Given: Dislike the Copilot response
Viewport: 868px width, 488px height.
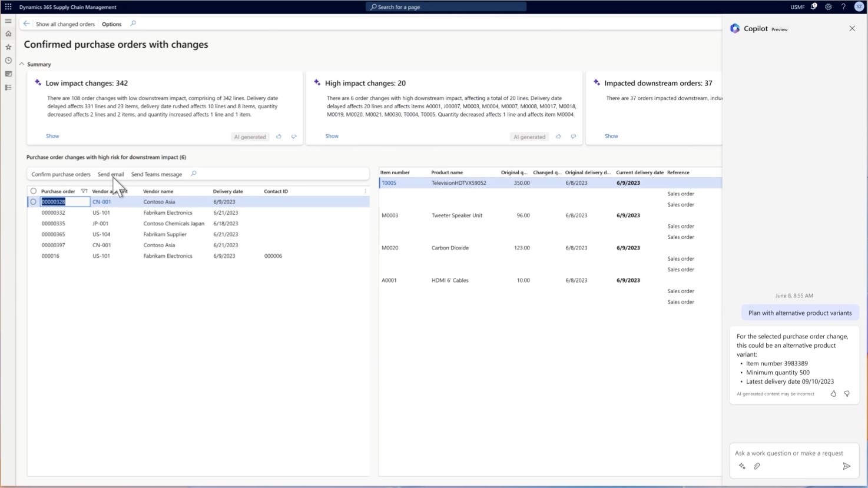Looking at the screenshot, I should (x=847, y=394).
